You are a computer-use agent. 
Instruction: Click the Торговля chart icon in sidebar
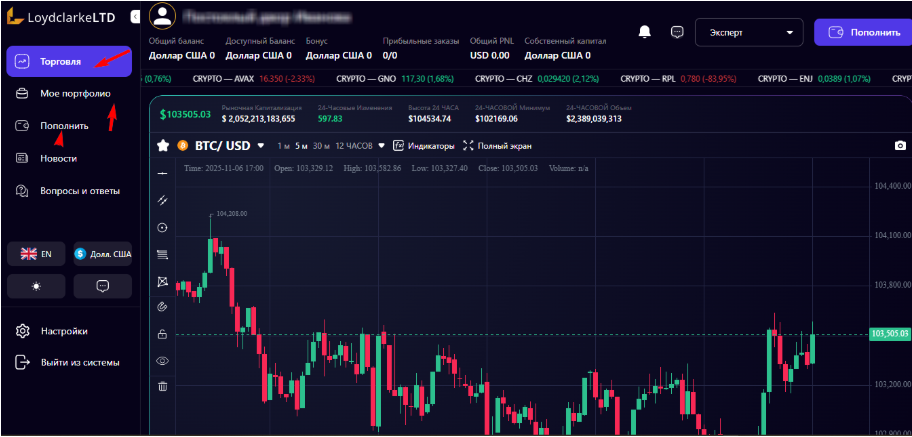(22, 61)
